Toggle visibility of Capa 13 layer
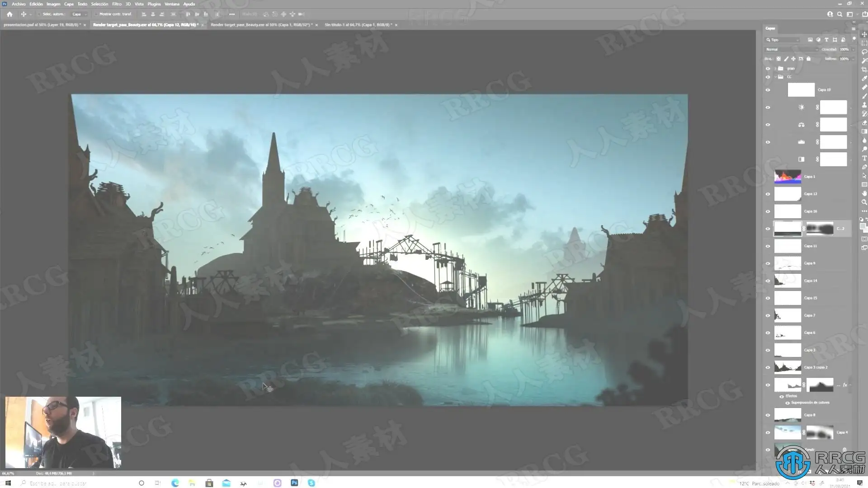Image resolution: width=868 pixels, height=488 pixels. click(x=768, y=194)
